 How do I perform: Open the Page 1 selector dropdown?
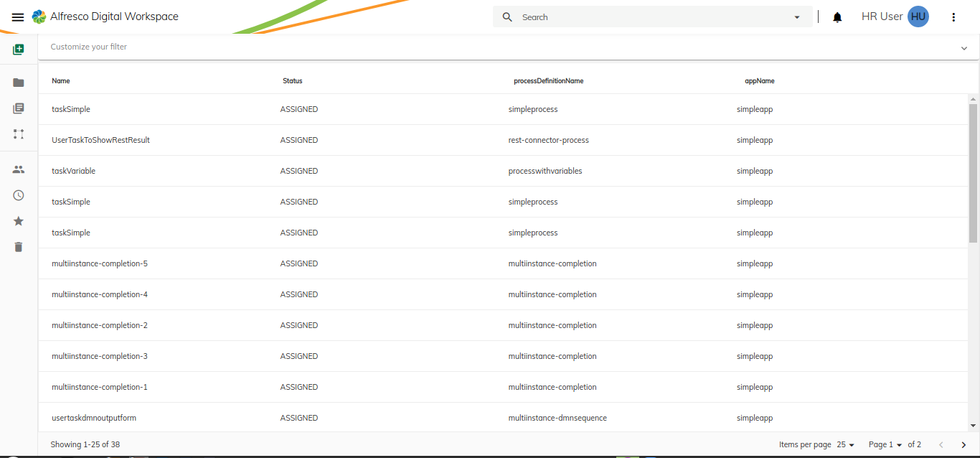885,445
